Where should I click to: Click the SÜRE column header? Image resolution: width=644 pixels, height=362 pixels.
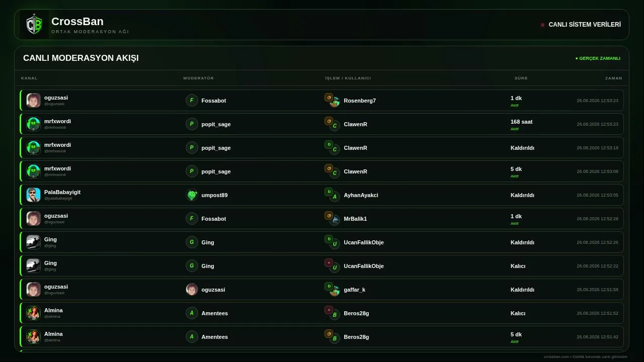[521, 78]
